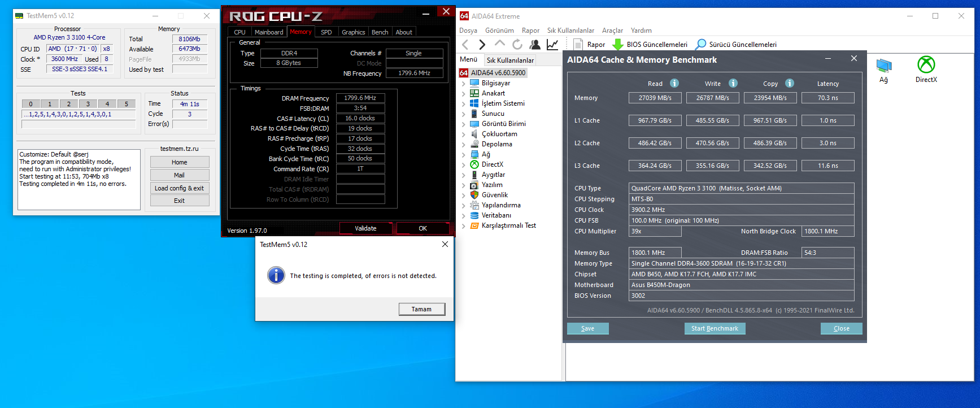Click the Memory Read 27039 MB/s value
This screenshot has height=408, width=980.
[655, 98]
